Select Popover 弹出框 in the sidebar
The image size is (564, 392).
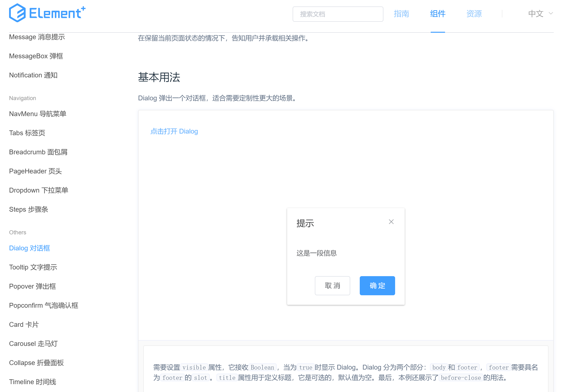pyautogui.click(x=32, y=286)
